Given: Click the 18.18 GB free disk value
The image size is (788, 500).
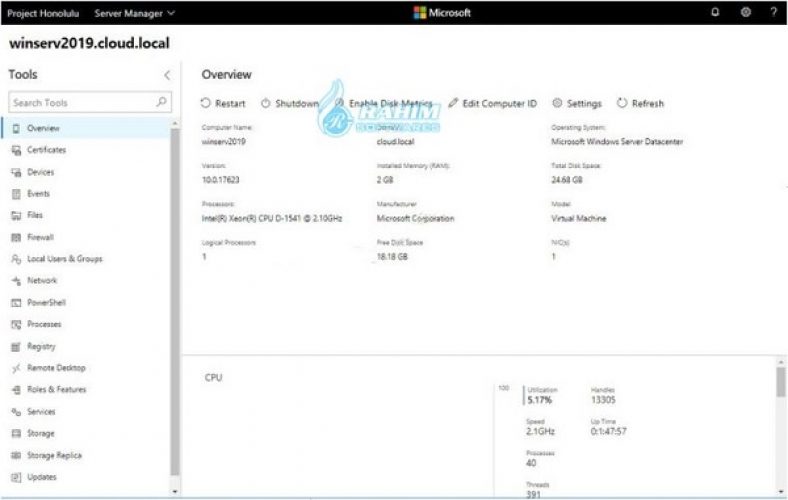Looking at the screenshot, I should pos(392,257).
